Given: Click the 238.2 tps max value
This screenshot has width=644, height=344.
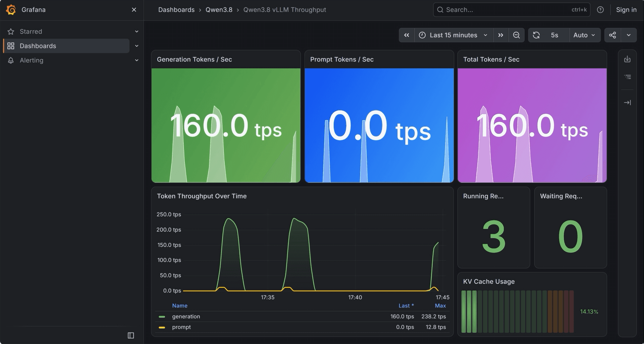Looking at the screenshot, I should pos(434,316).
